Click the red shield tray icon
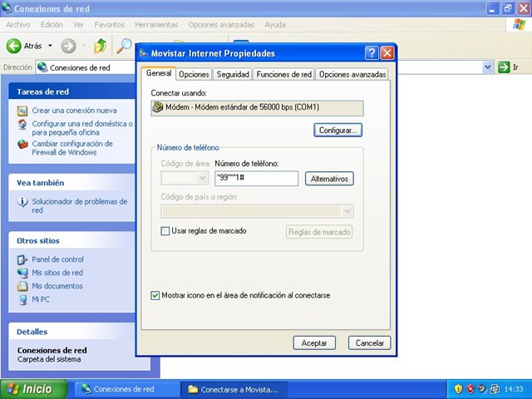532x399 pixels. 470,388
